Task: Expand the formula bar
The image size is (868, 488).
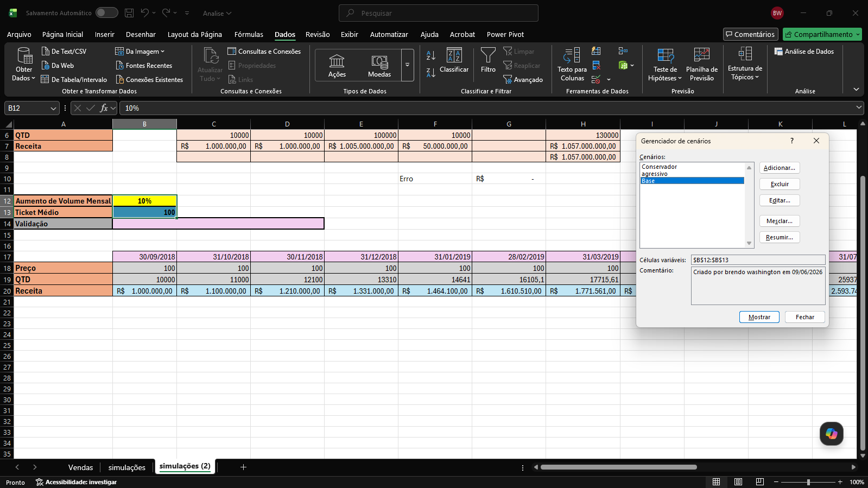Action: pyautogui.click(x=859, y=108)
